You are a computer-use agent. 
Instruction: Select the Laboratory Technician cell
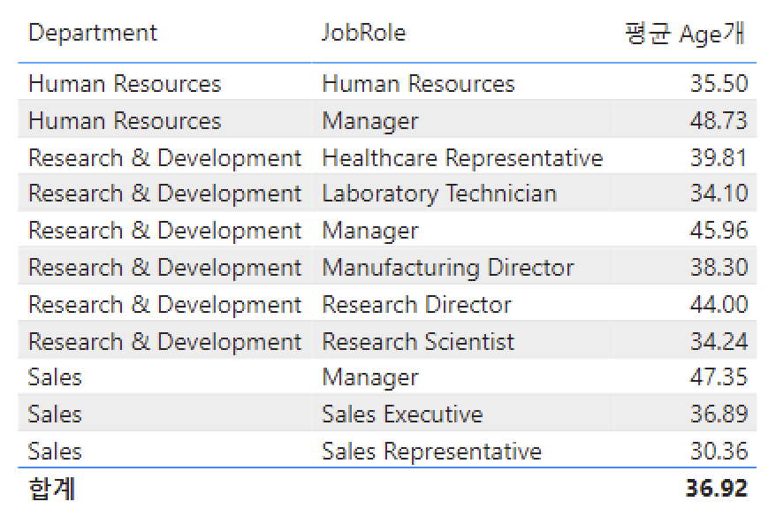(x=438, y=194)
